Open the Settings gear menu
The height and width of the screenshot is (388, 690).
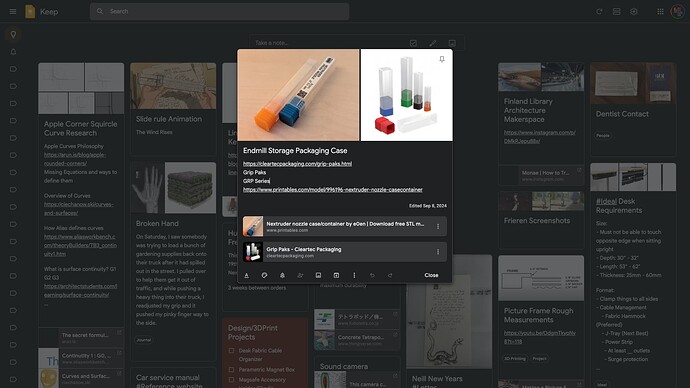634,11
